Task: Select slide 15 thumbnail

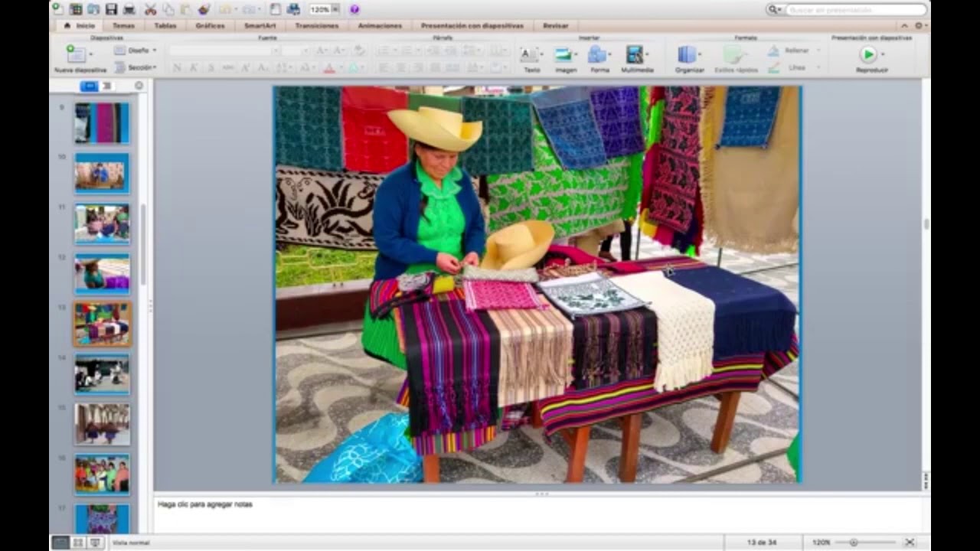Action: pyautogui.click(x=102, y=424)
